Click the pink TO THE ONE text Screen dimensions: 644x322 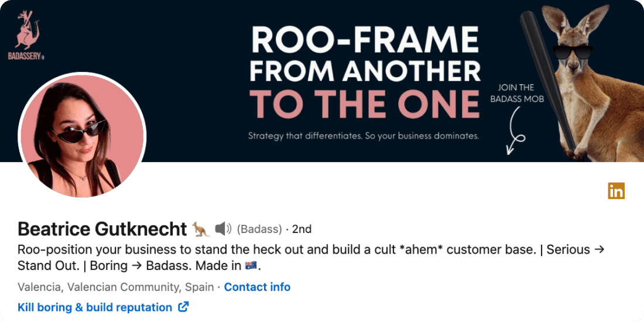(x=365, y=102)
